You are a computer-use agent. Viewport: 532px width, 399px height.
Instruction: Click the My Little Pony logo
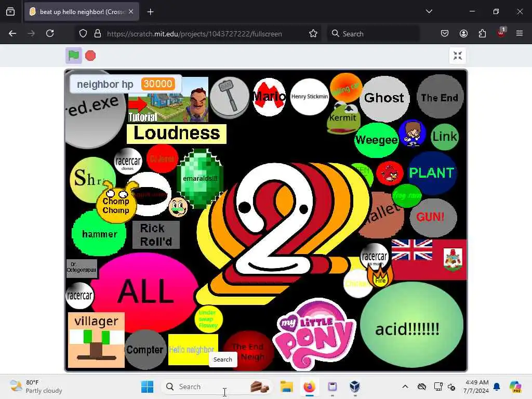(x=314, y=335)
